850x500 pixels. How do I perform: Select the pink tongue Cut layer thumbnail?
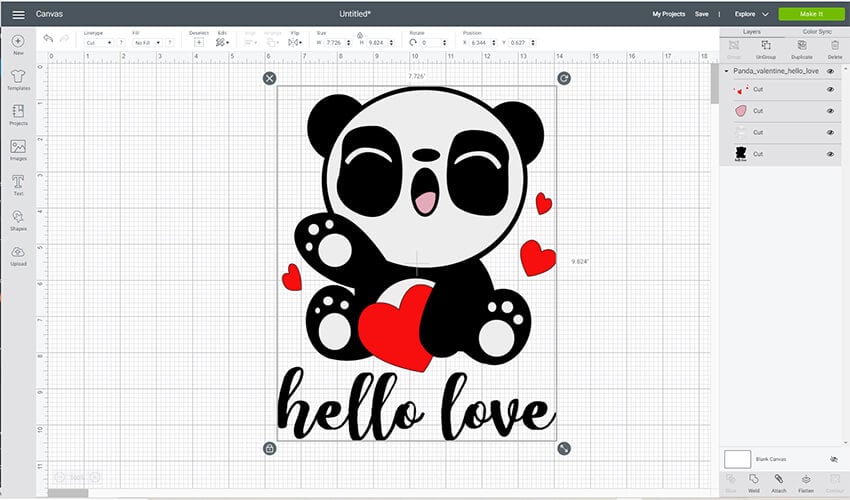740,111
